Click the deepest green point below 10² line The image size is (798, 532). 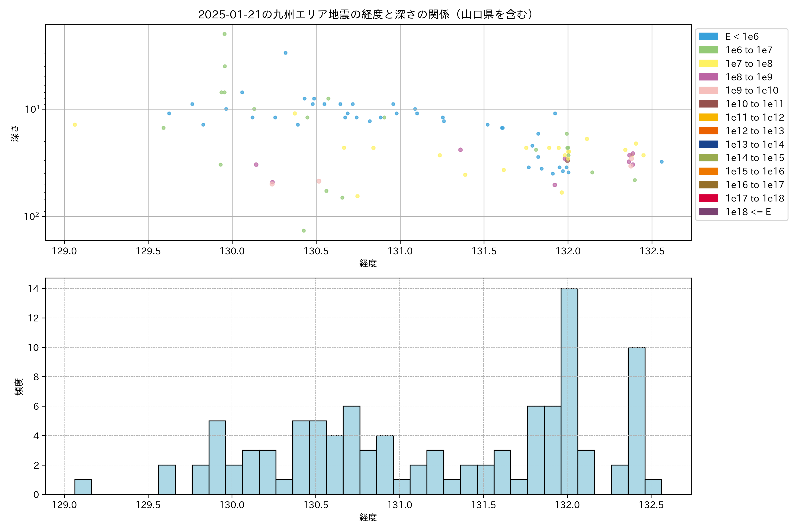[304, 231]
